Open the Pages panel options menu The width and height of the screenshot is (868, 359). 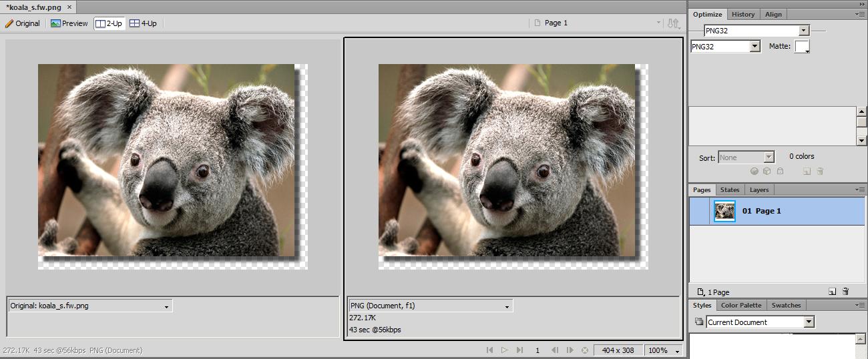861,190
